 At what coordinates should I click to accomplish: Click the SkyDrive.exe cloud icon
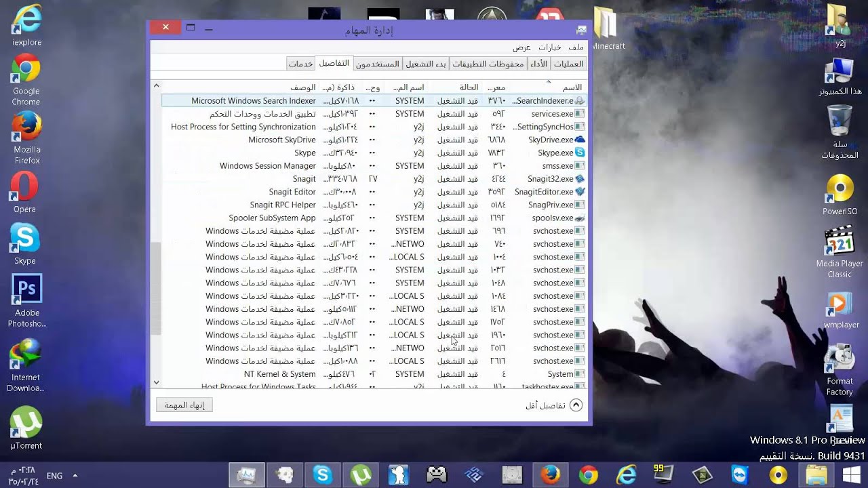(580, 140)
